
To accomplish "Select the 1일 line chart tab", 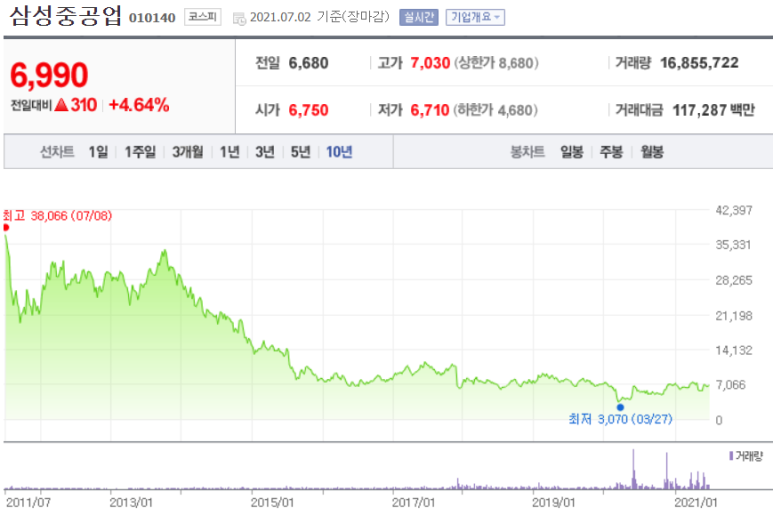I will pyautogui.click(x=98, y=152).
